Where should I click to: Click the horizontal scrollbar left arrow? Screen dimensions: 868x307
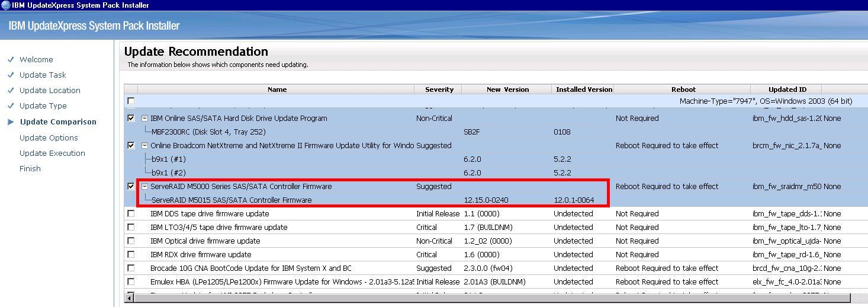pyautogui.click(x=129, y=298)
